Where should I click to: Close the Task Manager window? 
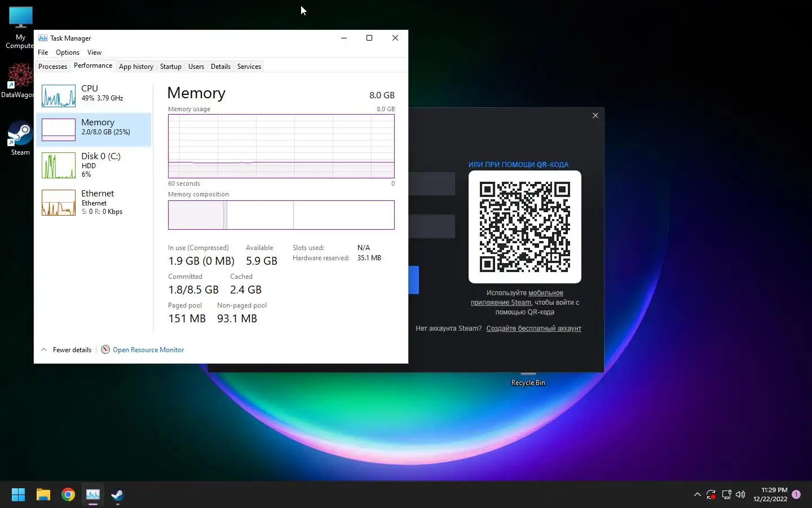(395, 38)
